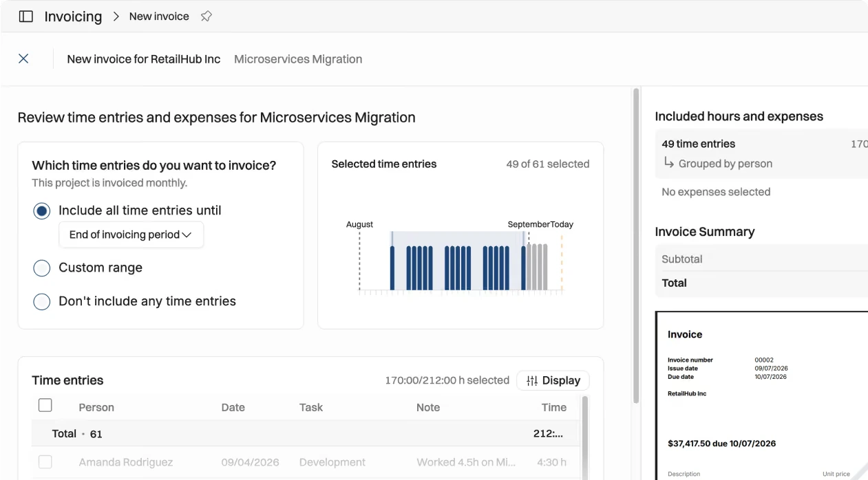Image resolution: width=868 pixels, height=480 pixels.
Task: Open the 'End of invoicing period' dropdown
Action: click(x=131, y=234)
